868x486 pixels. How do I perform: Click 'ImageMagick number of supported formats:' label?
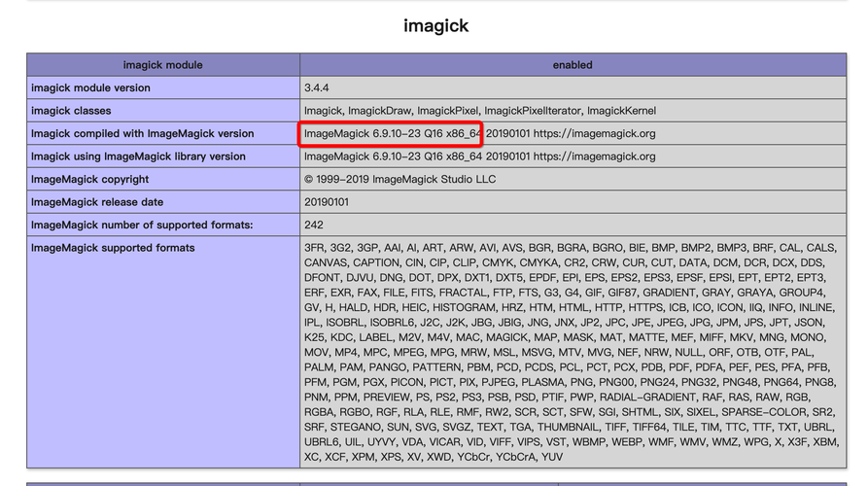142,225
